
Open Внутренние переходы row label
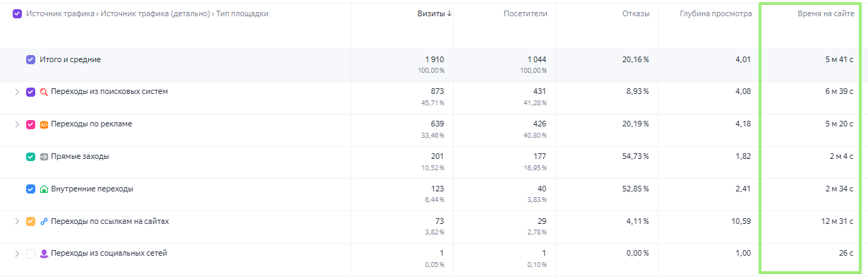click(x=92, y=189)
